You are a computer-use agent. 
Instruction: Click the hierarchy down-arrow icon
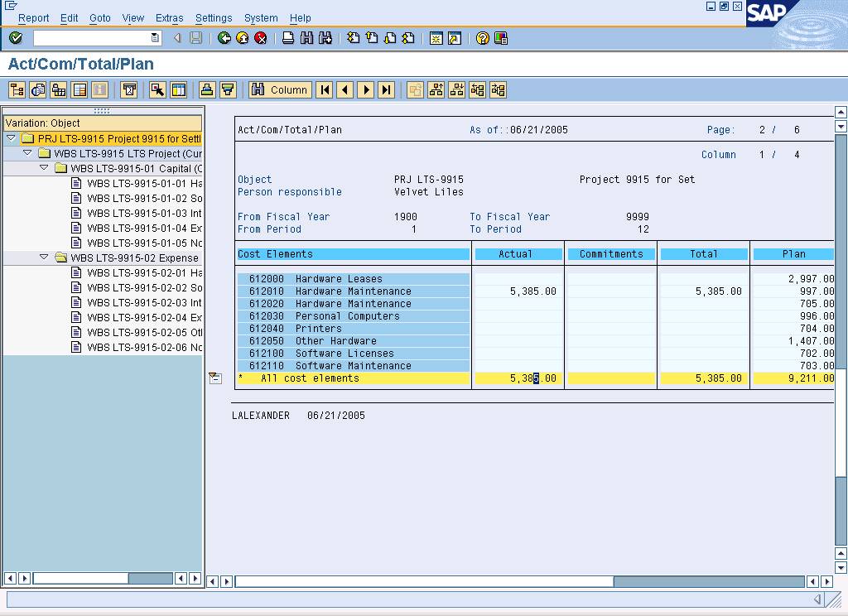[457, 89]
